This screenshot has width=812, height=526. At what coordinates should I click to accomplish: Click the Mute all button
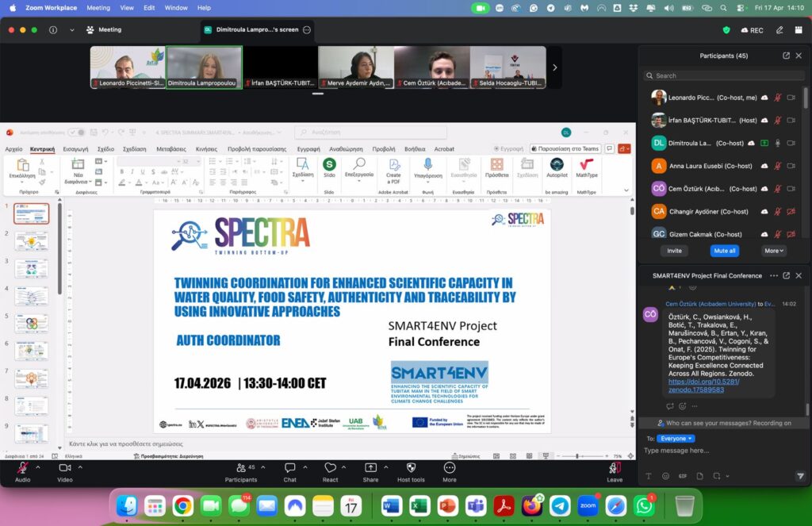click(725, 251)
